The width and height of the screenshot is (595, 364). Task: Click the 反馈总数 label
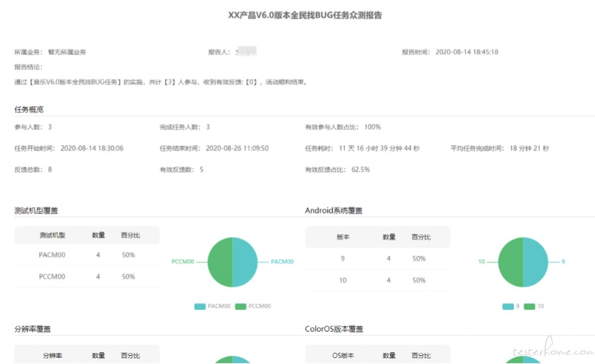coord(28,169)
